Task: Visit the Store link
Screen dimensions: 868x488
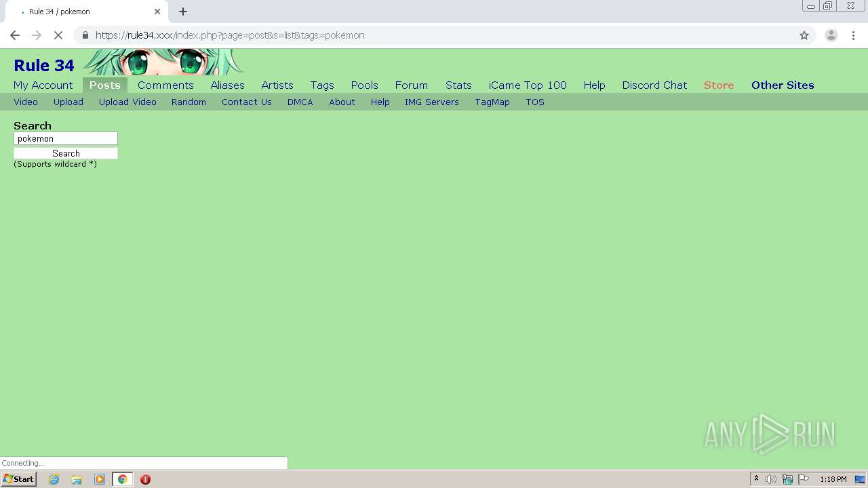Action: [719, 85]
